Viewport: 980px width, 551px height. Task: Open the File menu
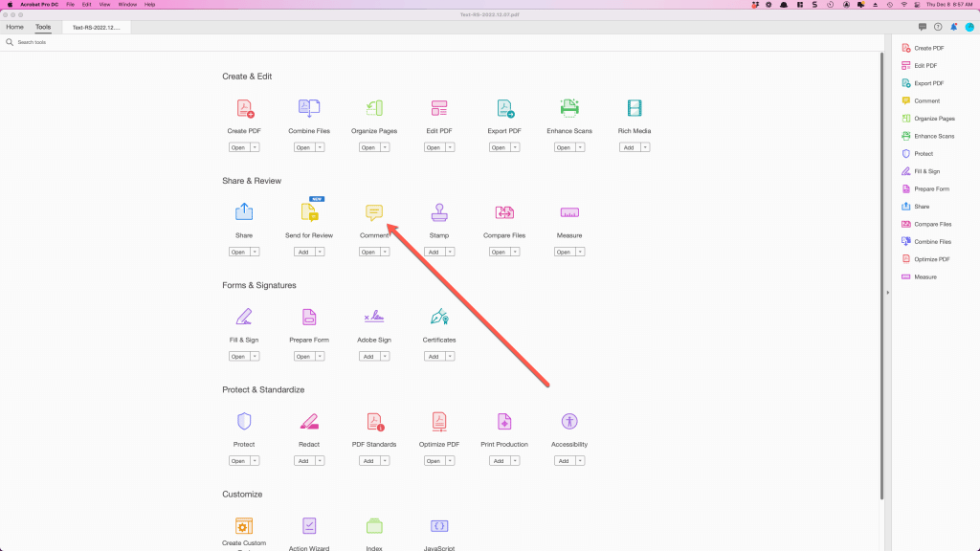click(x=71, y=5)
